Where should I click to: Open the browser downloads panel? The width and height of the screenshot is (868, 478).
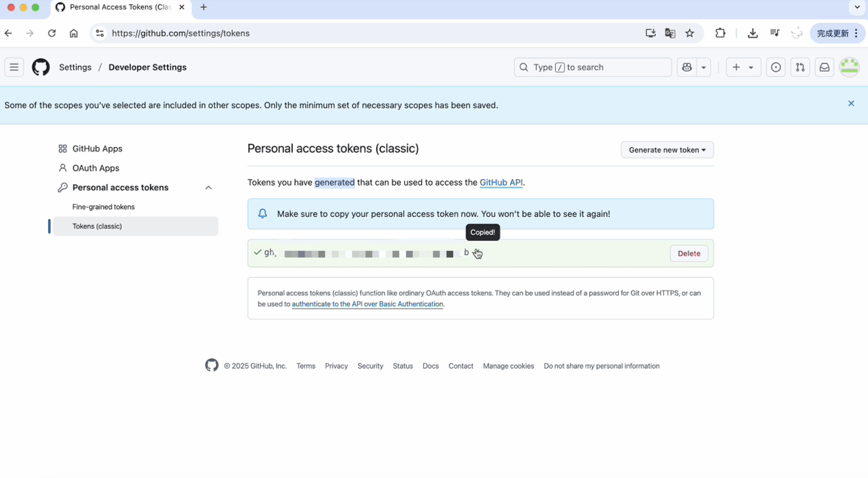point(753,33)
